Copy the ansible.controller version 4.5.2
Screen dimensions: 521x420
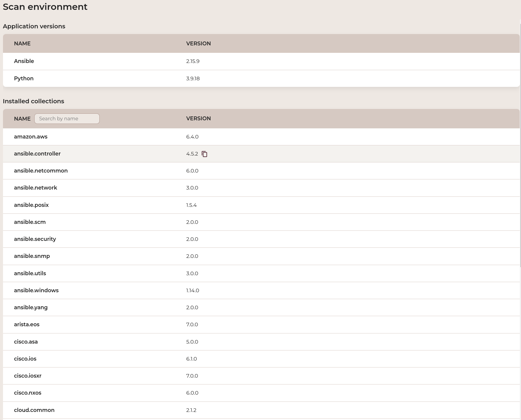click(x=204, y=154)
